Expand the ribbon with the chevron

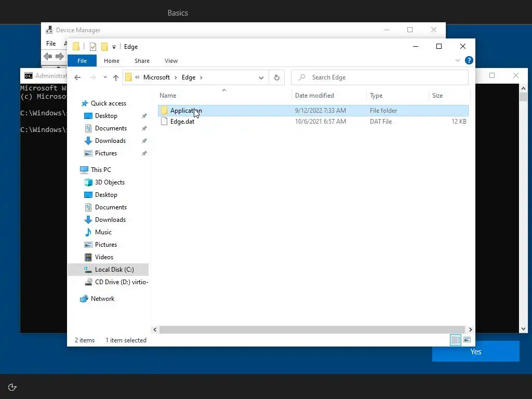[x=457, y=60]
